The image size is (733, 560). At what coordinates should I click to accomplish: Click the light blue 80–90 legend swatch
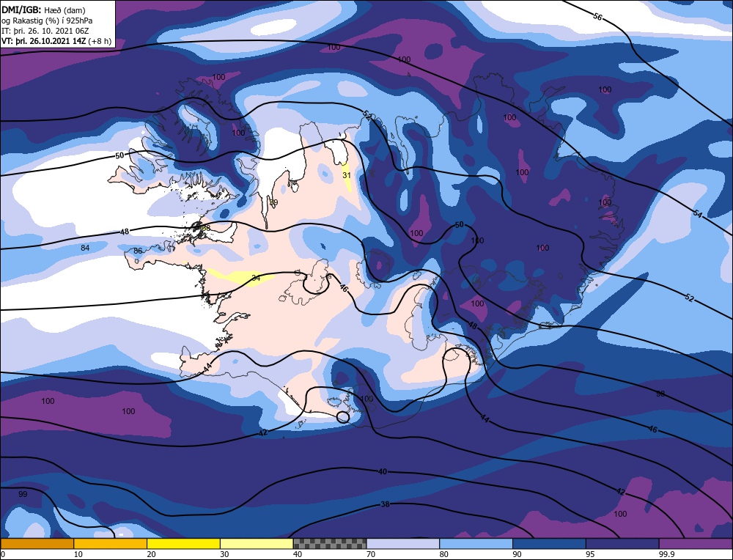pyautogui.click(x=476, y=543)
